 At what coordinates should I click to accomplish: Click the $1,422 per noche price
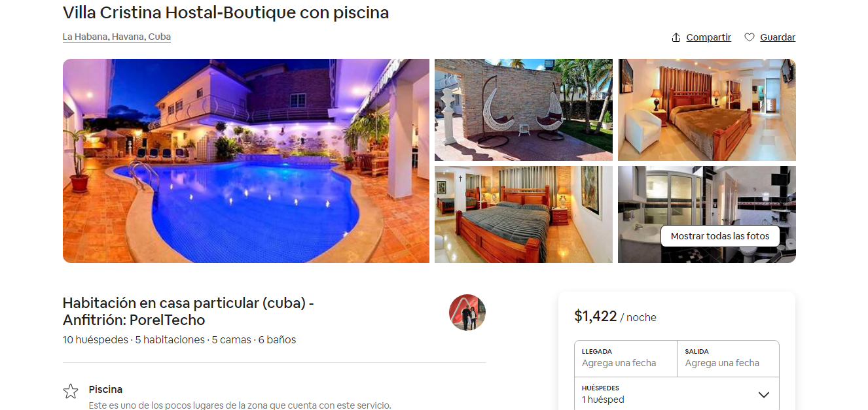coord(615,316)
